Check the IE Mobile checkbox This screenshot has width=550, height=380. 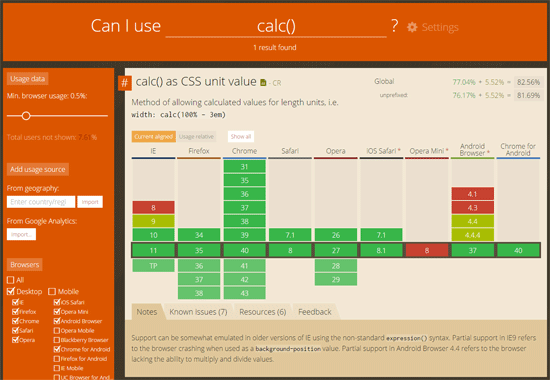pyautogui.click(x=57, y=368)
